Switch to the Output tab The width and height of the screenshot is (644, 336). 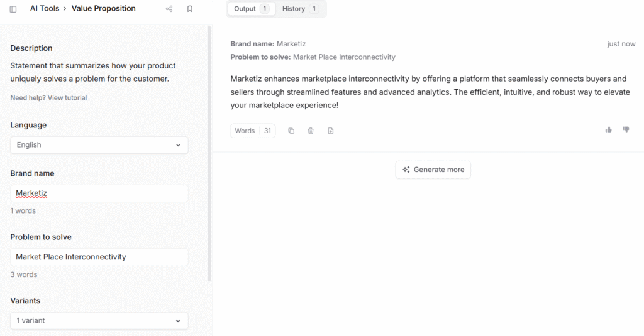[x=252, y=9]
